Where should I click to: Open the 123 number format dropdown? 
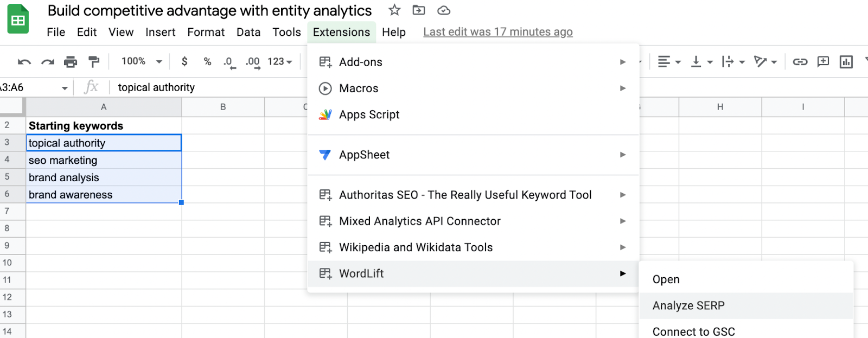[x=280, y=62]
